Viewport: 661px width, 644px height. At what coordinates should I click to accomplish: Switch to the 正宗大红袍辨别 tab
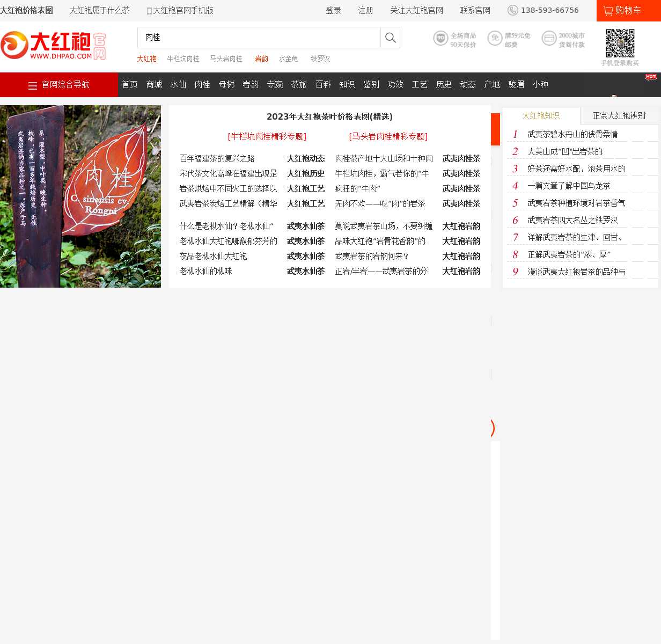pyautogui.click(x=619, y=116)
